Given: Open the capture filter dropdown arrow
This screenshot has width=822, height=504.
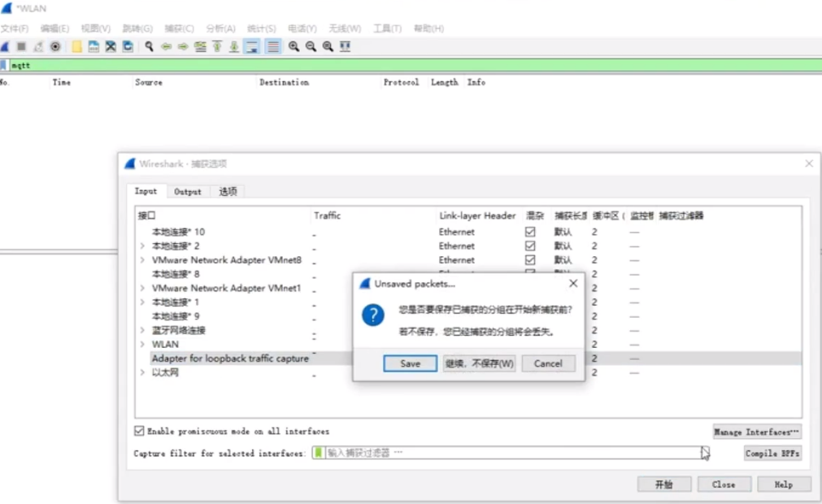Looking at the screenshot, I should [x=704, y=453].
